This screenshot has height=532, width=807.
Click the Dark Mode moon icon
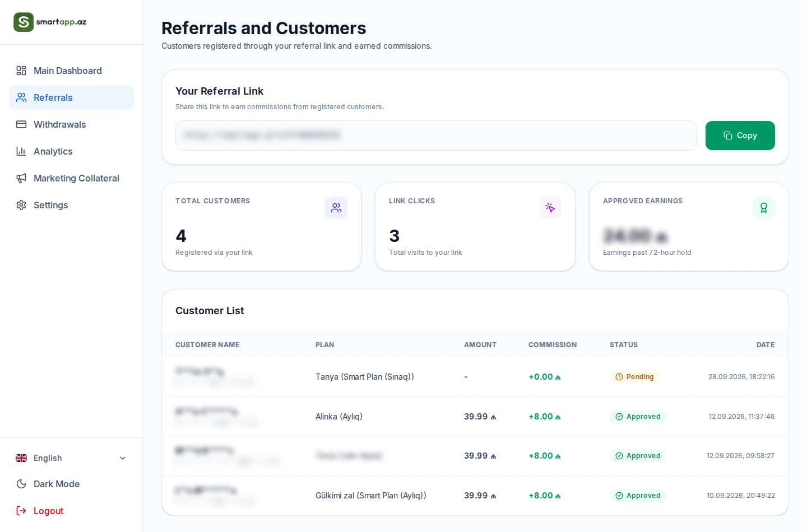point(21,484)
